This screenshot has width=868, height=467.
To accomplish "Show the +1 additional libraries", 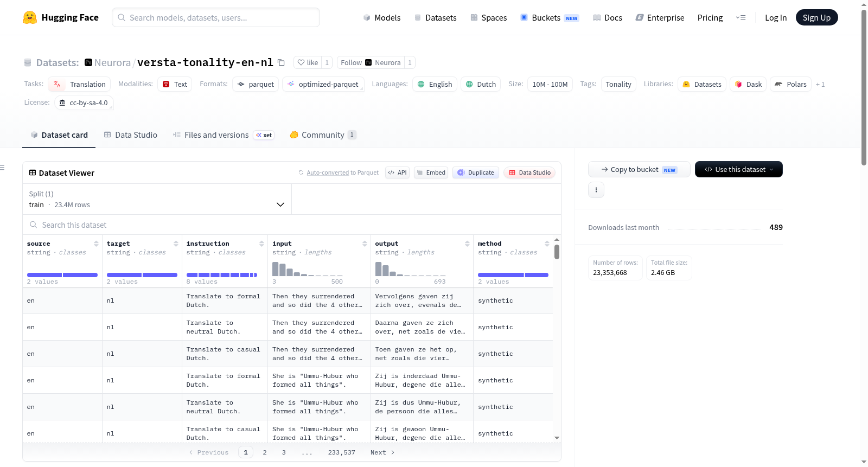I will click(820, 84).
